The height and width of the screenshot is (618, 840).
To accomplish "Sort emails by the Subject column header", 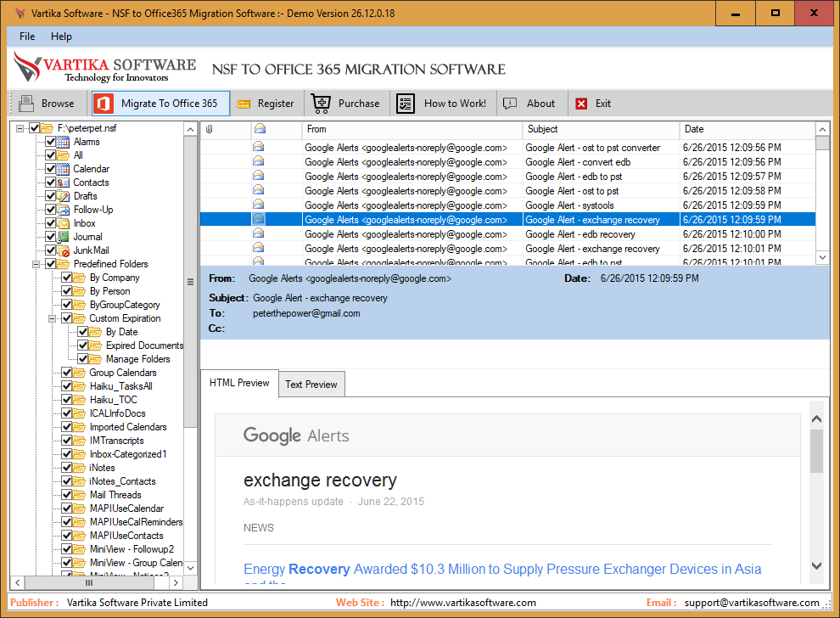I will tap(601, 129).
